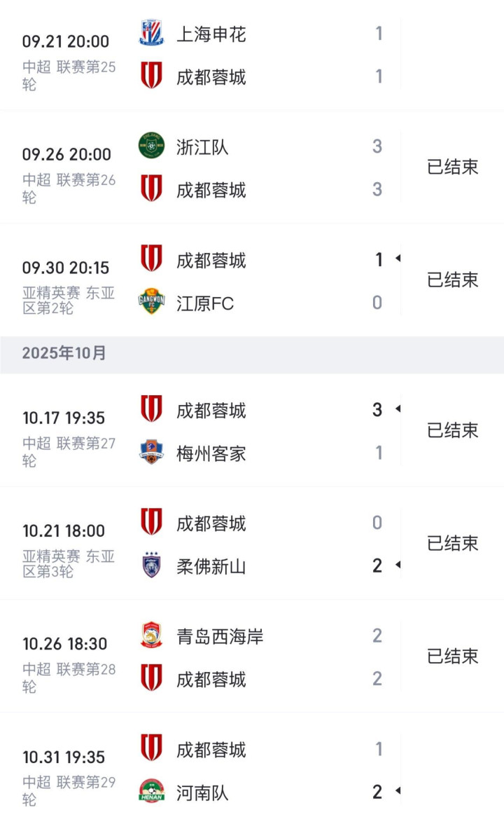Open the Gangwon FC logo
The height and width of the screenshot is (824, 504).
(x=151, y=302)
